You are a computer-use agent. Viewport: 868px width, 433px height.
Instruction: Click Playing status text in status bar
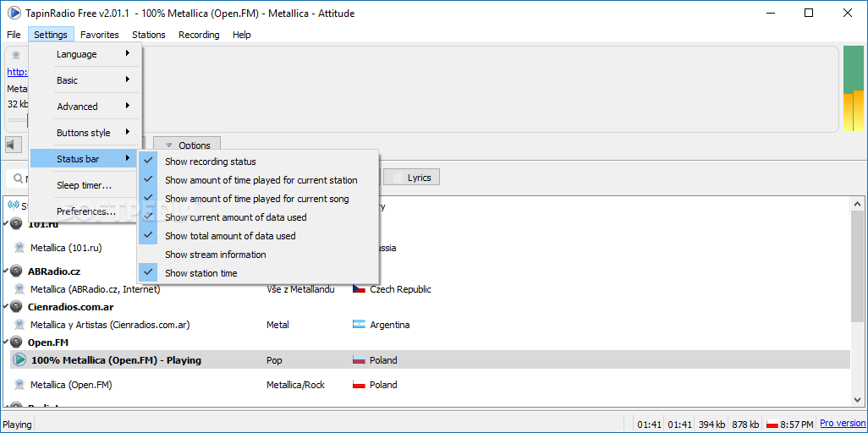(x=17, y=425)
